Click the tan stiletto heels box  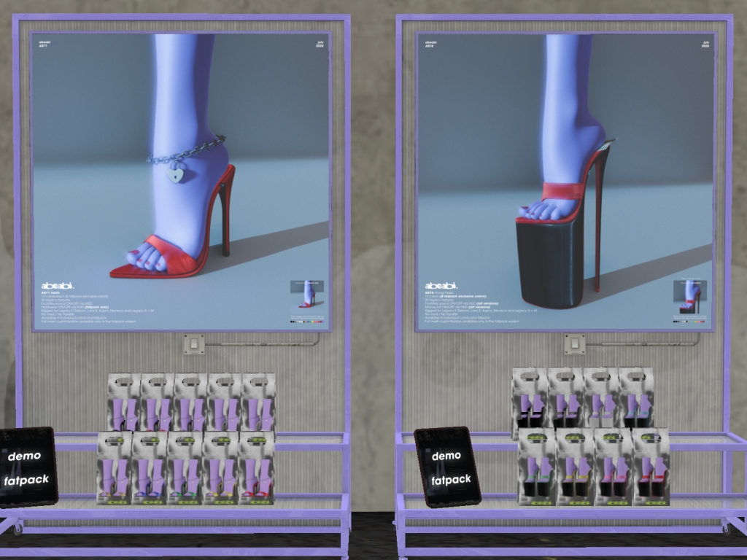click(x=115, y=468)
